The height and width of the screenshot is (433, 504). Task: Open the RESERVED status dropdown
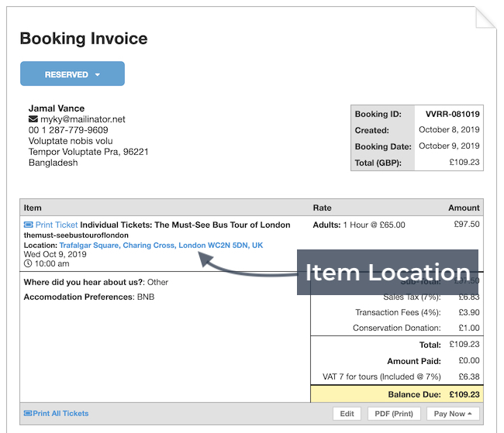pos(72,74)
